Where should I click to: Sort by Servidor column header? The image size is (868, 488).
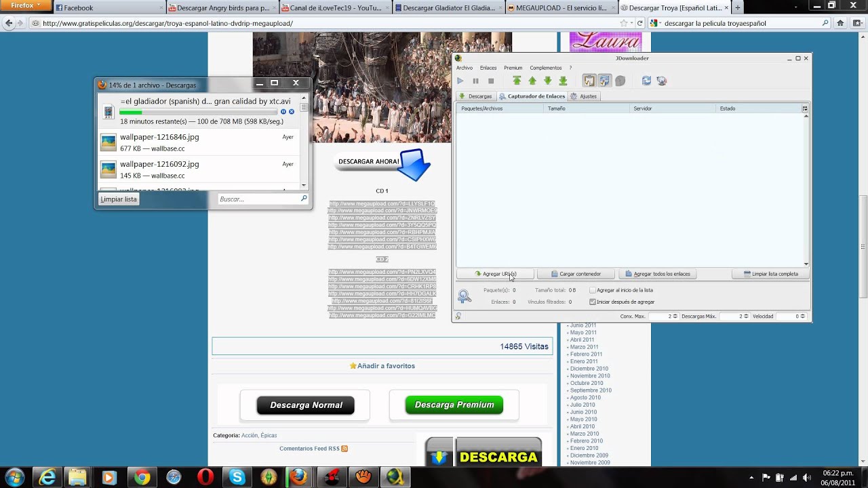click(672, 108)
